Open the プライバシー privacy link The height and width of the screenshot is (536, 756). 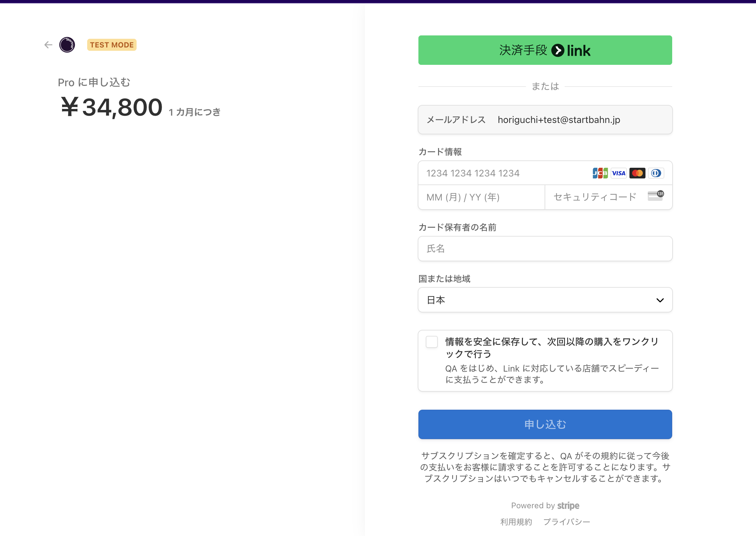tap(567, 522)
